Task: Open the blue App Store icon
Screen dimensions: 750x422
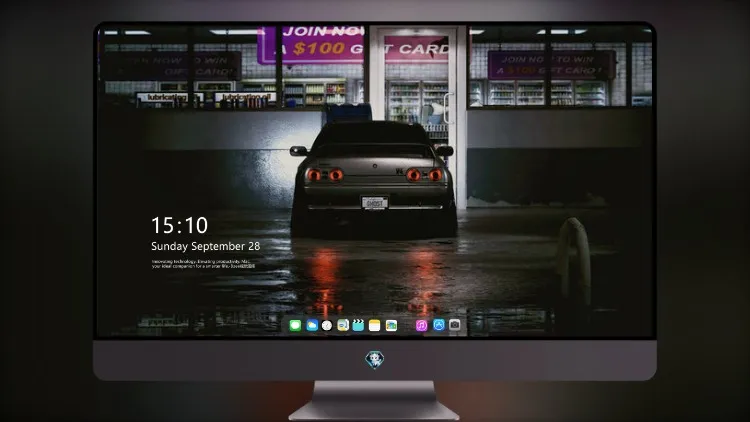Action: 439,325
